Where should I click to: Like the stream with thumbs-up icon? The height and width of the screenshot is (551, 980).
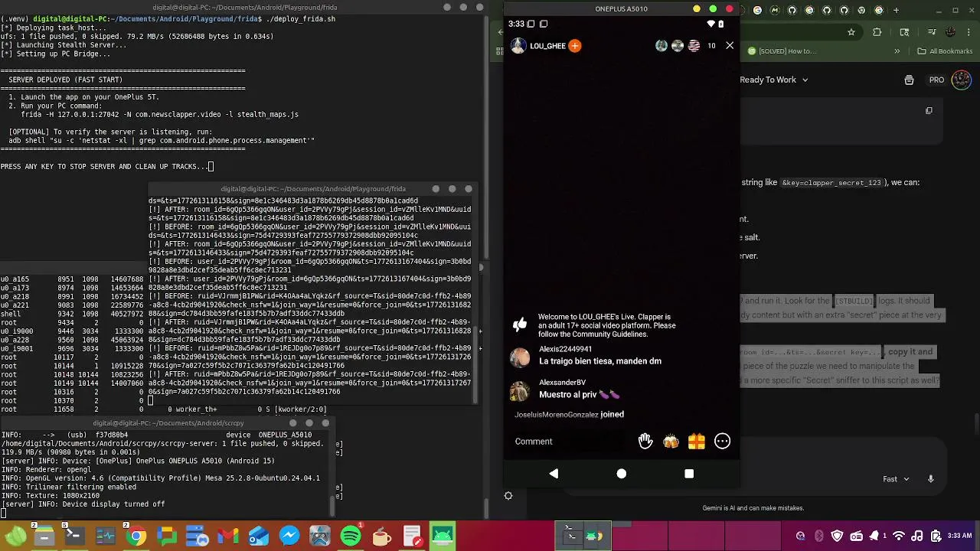coord(520,324)
